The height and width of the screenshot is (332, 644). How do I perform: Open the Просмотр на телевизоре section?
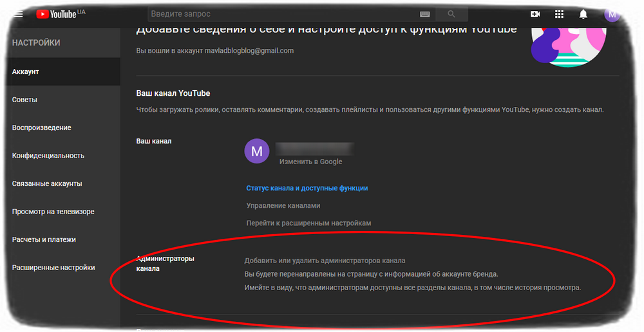(63, 211)
